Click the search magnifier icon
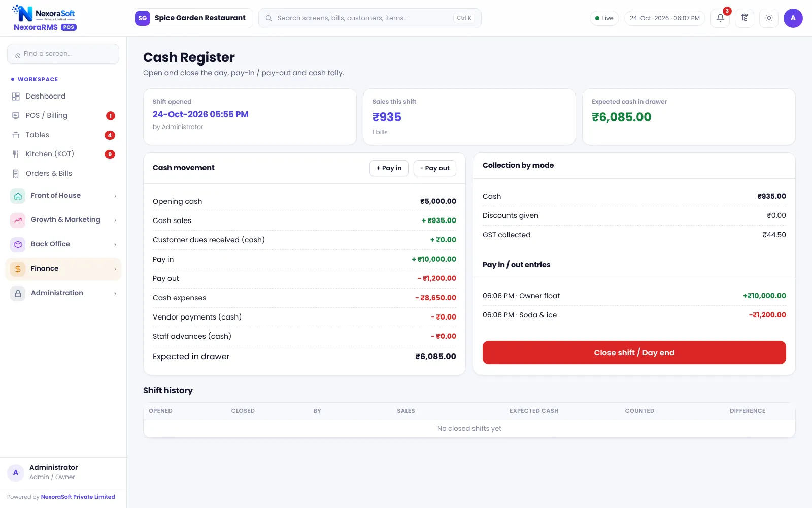 269,18
